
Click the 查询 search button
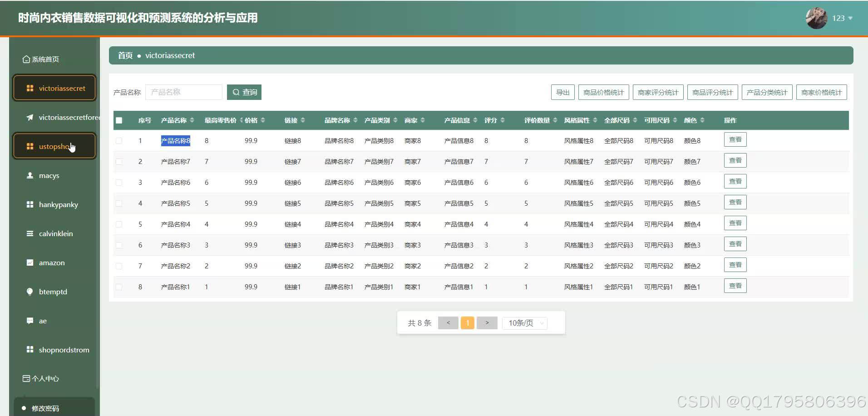tap(244, 92)
